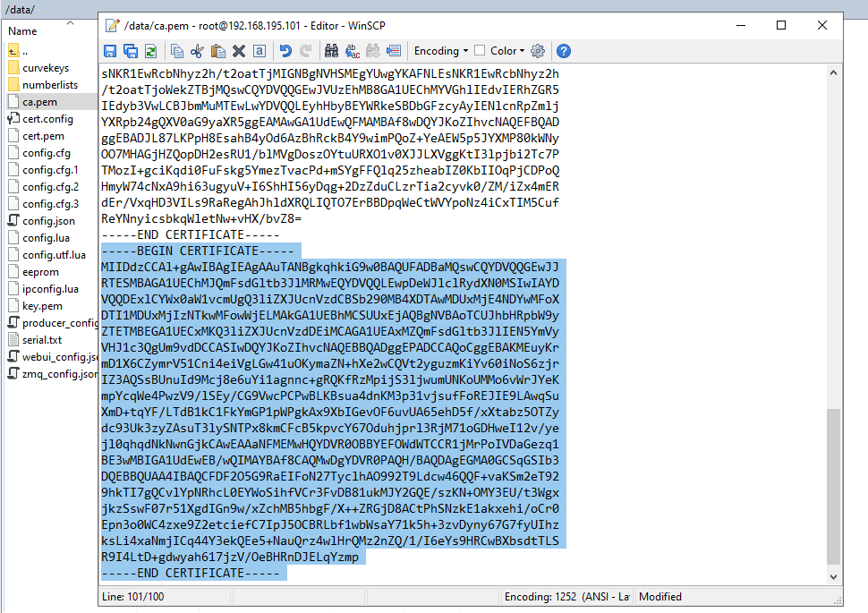The image size is (868, 613).
Task: Open the Encoding dropdown
Action: 441,51
